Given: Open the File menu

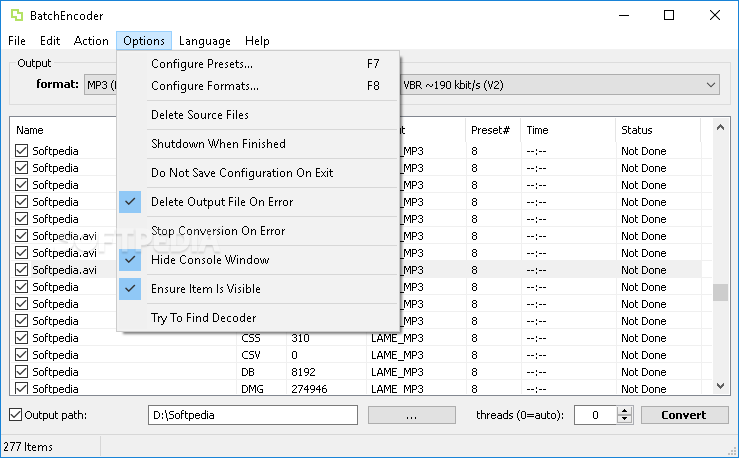Looking at the screenshot, I should (17, 41).
